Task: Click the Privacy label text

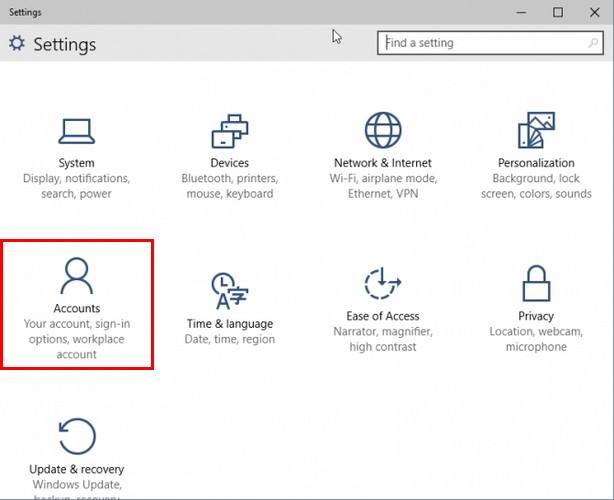Action: 536,316
